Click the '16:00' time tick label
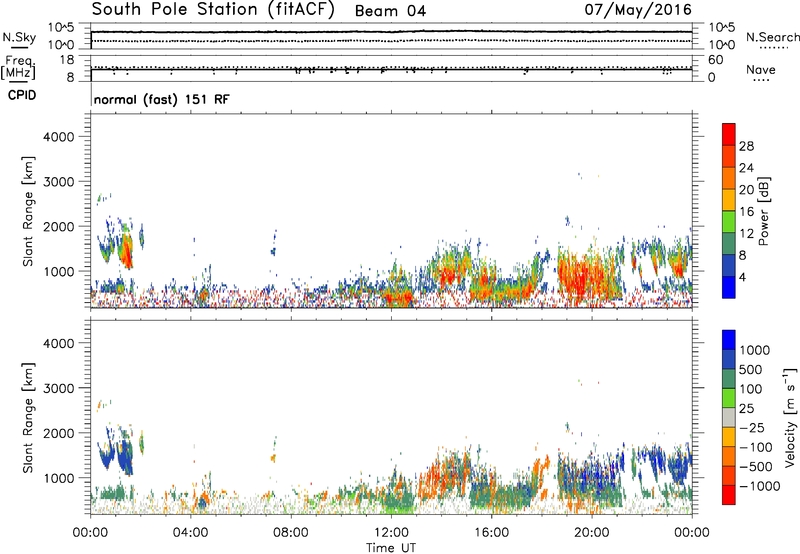 click(x=491, y=533)
